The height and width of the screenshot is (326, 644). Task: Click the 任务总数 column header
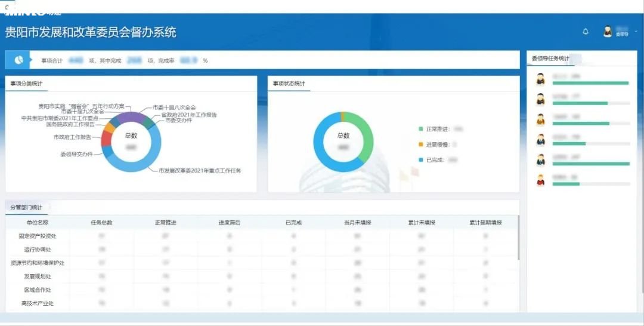point(101,222)
